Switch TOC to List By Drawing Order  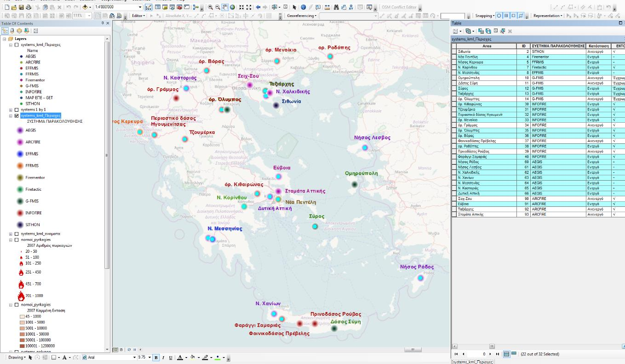(5, 31)
